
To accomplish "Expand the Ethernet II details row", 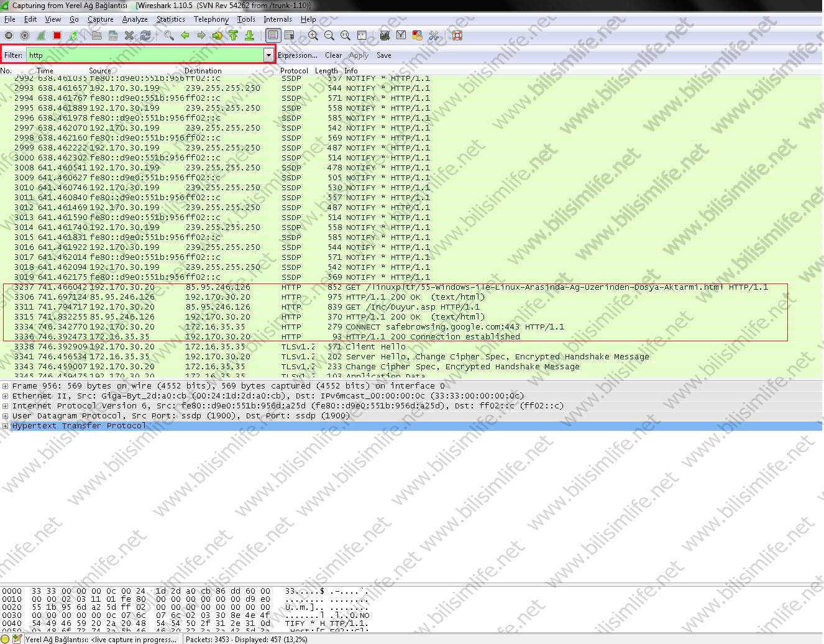I will click(x=5, y=396).
